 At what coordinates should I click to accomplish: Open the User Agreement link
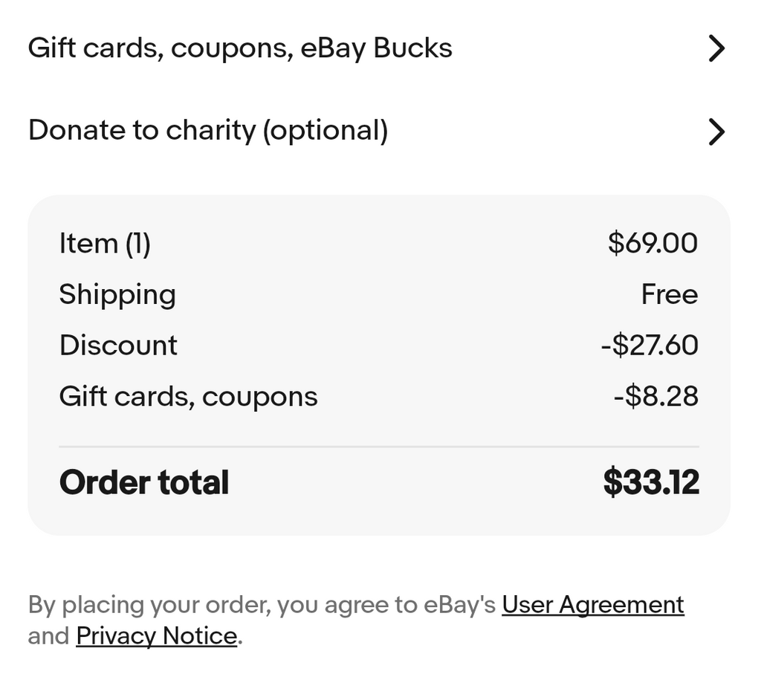pyautogui.click(x=592, y=605)
